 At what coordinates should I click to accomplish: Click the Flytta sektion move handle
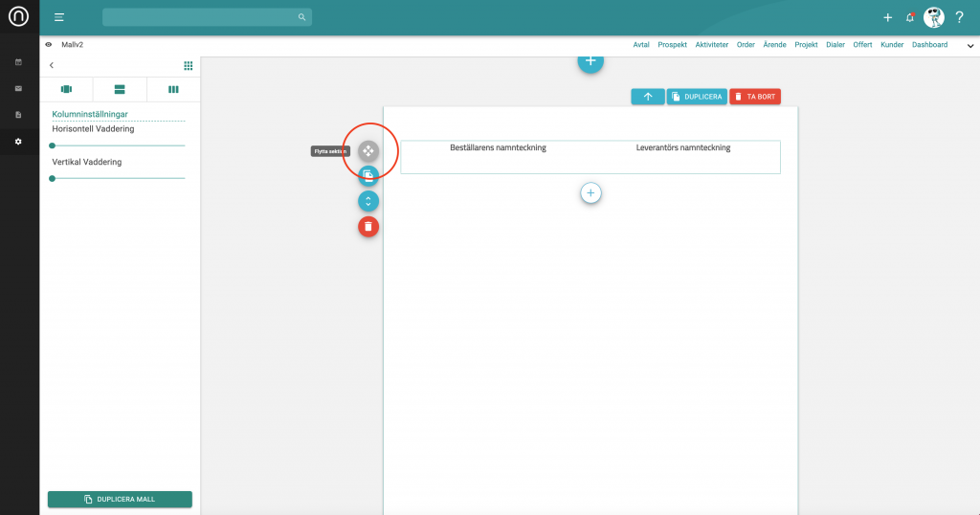pyautogui.click(x=368, y=151)
